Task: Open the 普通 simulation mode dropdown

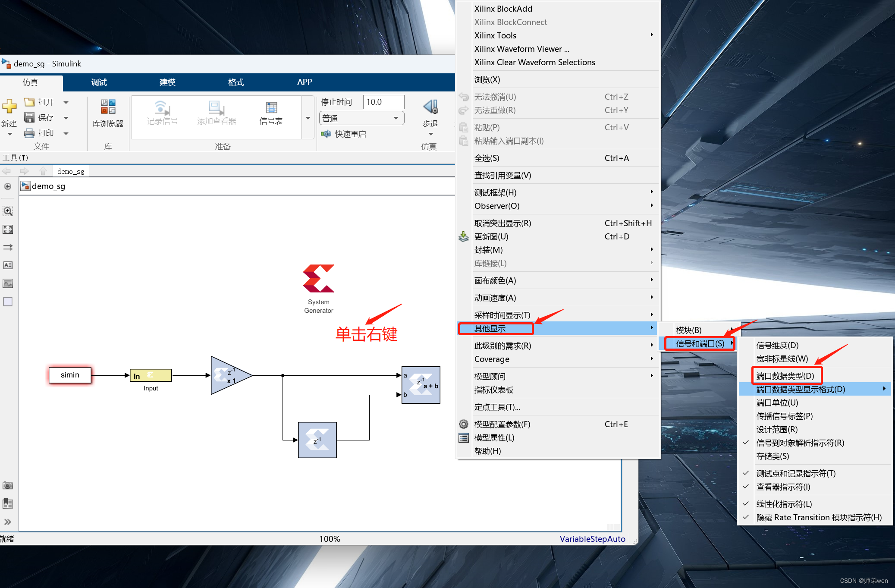Action: click(x=396, y=118)
